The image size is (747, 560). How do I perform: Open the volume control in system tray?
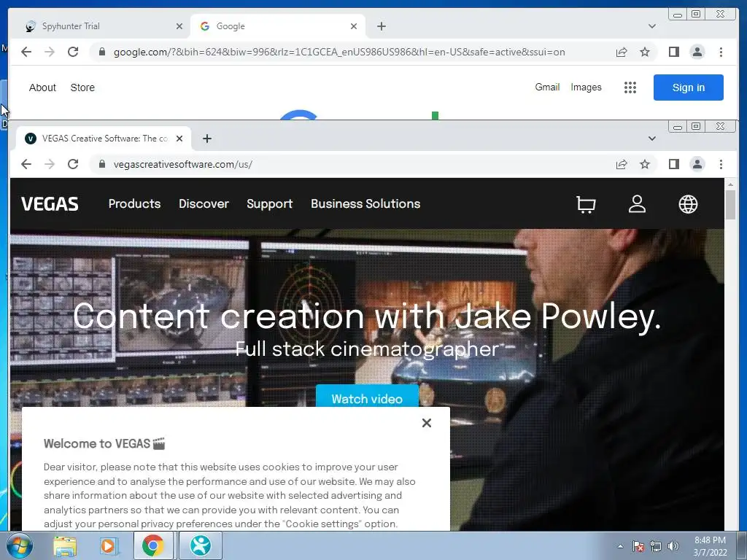point(673,546)
